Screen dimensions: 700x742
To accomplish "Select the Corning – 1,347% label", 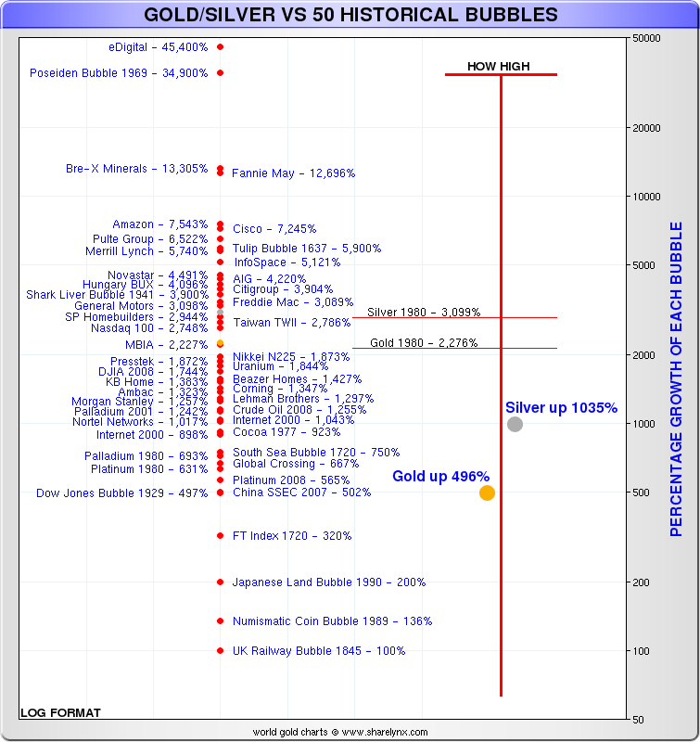I will (x=280, y=389).
